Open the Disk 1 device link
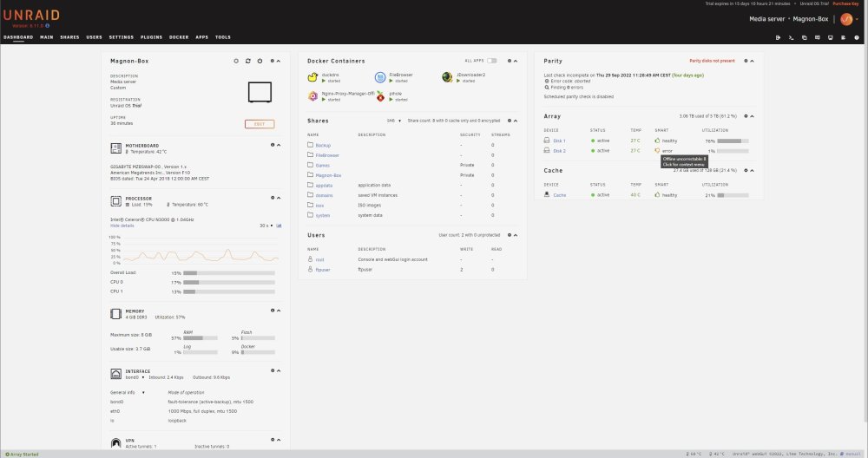 (x=559, y=141)
